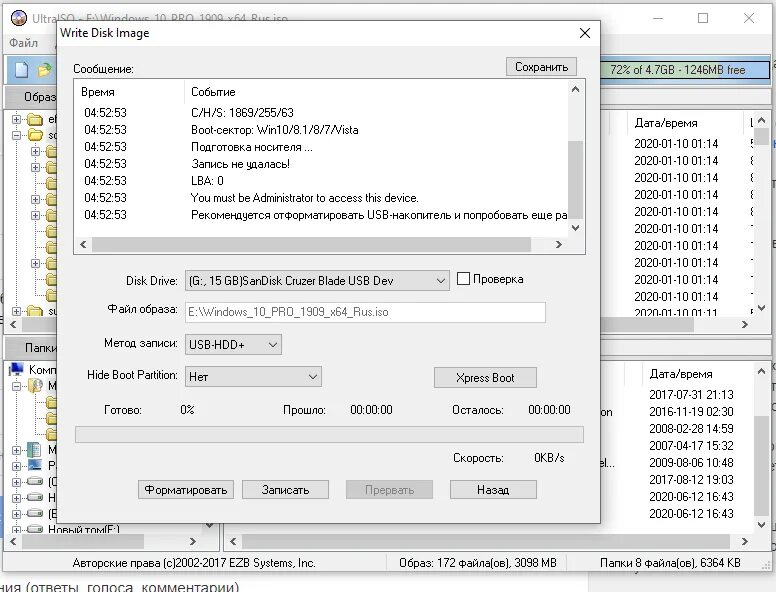Click the message log scroll-up arrow

tap(575, 90)
